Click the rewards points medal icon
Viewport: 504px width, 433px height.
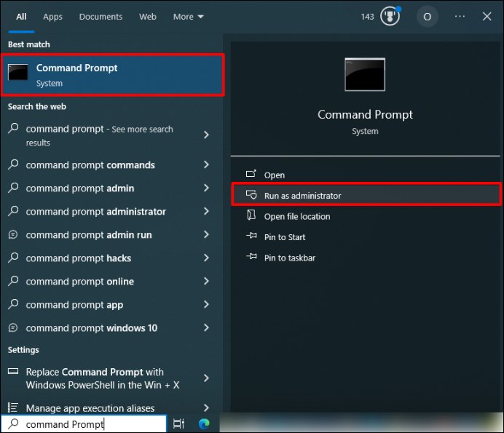(390, 16)
